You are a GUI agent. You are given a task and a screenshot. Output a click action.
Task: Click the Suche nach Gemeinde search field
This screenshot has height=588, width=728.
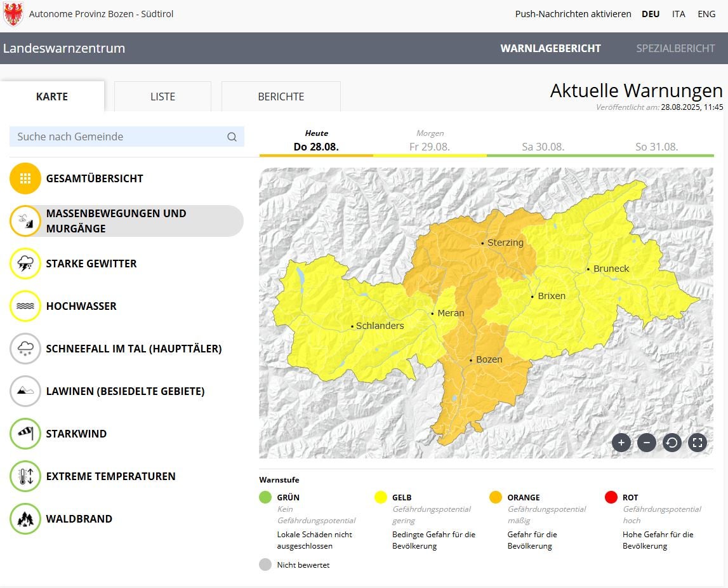[121, 137]
